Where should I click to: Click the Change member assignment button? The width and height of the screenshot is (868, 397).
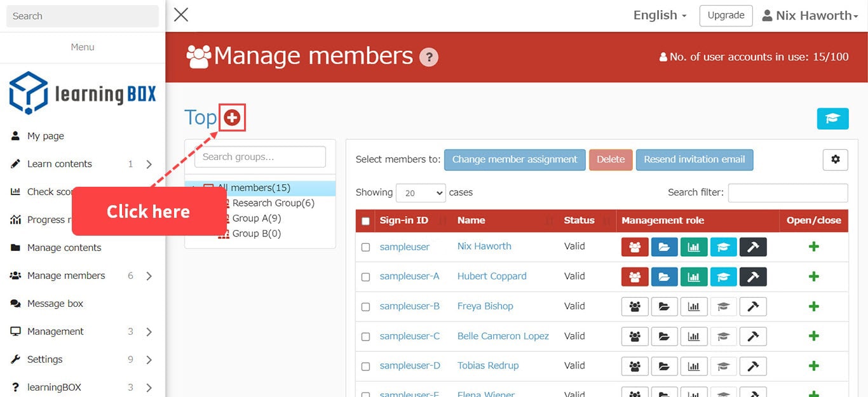click(x=514, y=160)
